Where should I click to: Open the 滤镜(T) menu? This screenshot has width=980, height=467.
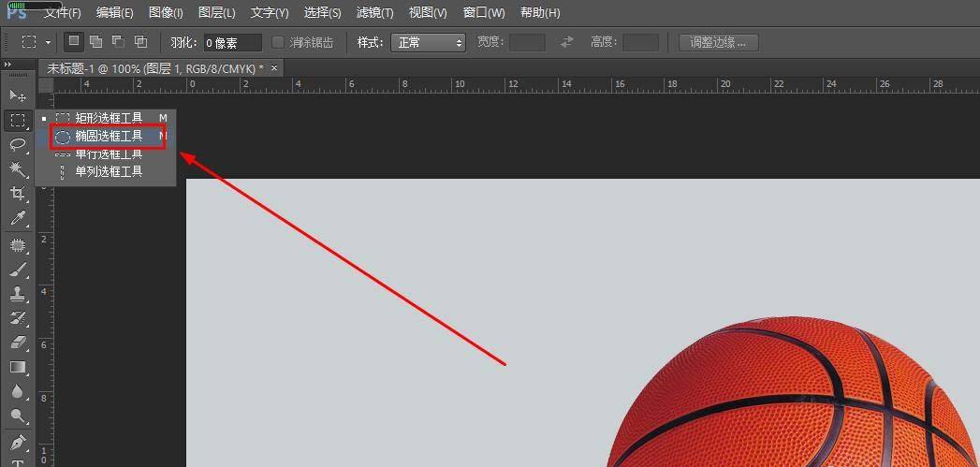[375, 12]
